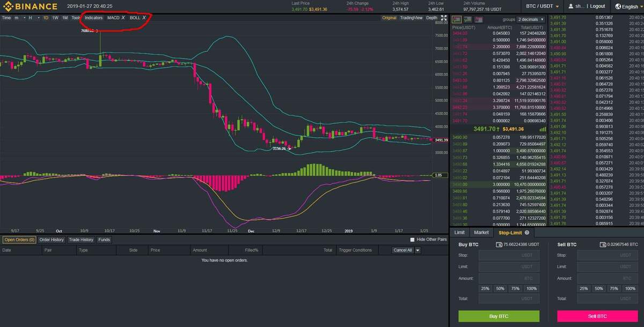Select the Limit order tab
The height and width of the screenshot is (327, 644).
(x=459, y=233)
